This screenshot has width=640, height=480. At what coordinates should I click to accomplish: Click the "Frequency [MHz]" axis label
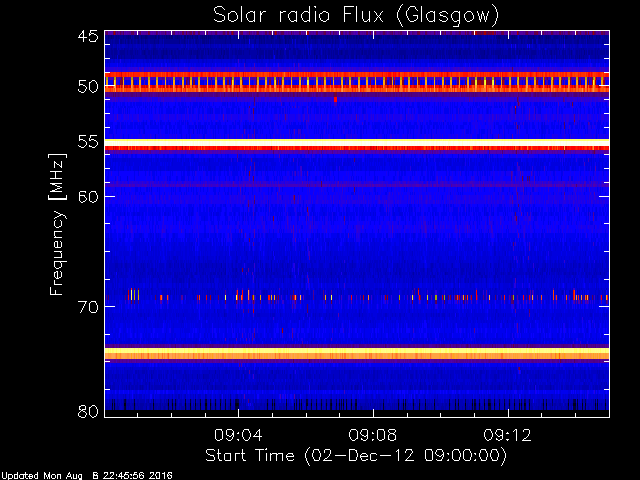click(x=57, y=224)
